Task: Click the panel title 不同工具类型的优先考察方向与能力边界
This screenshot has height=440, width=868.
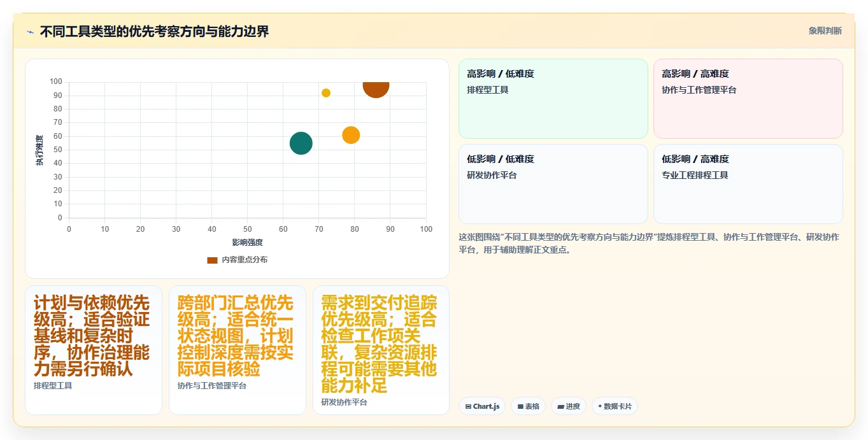Action: pos(154,31)
